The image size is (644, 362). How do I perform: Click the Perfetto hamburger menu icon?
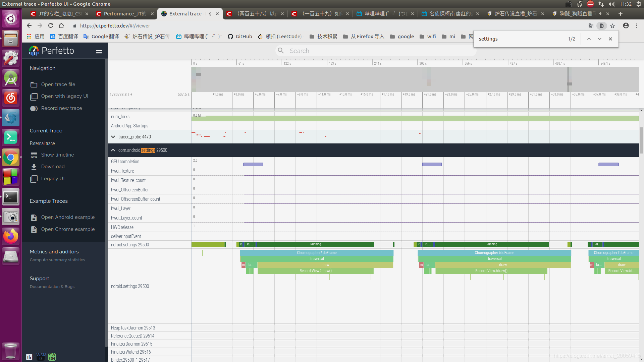(99, 52)
